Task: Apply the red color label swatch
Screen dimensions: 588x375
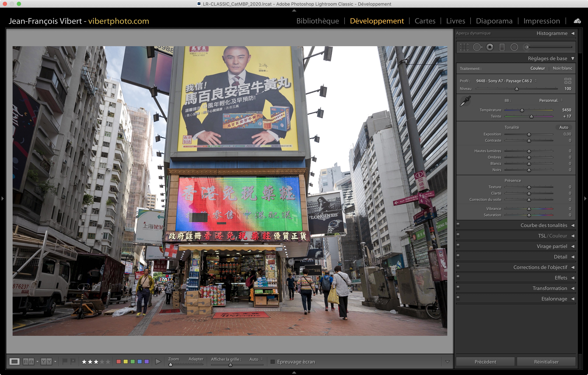Action: coord(119,362)
